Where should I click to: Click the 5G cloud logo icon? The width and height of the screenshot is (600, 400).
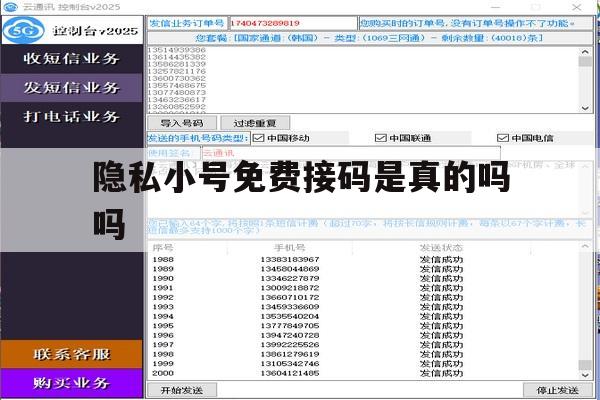point(24,30)
